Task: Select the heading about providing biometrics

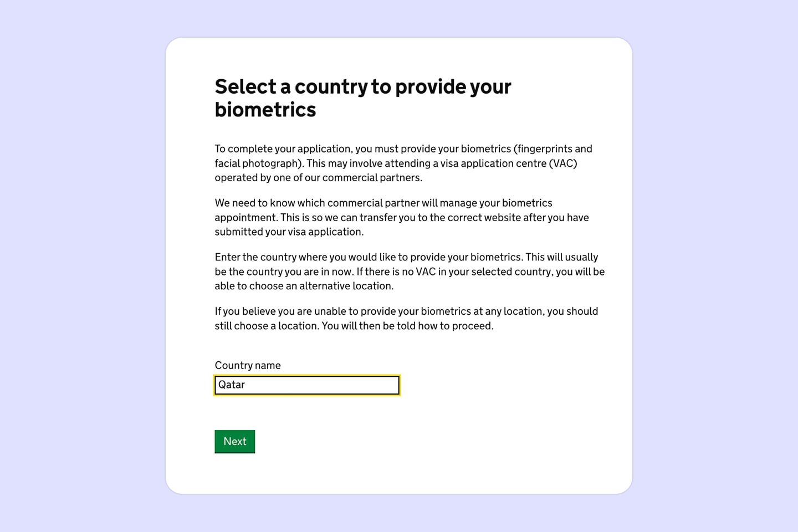Action: pos(363,98)
